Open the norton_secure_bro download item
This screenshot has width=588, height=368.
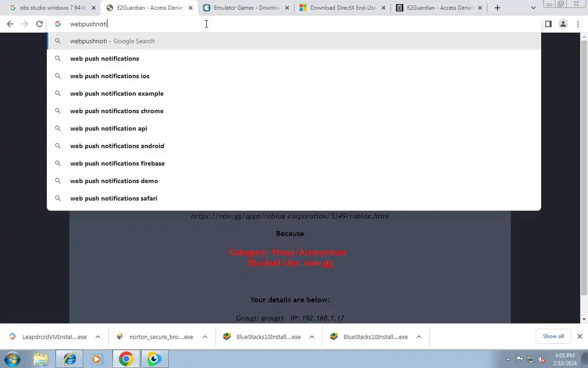[155, 337]
